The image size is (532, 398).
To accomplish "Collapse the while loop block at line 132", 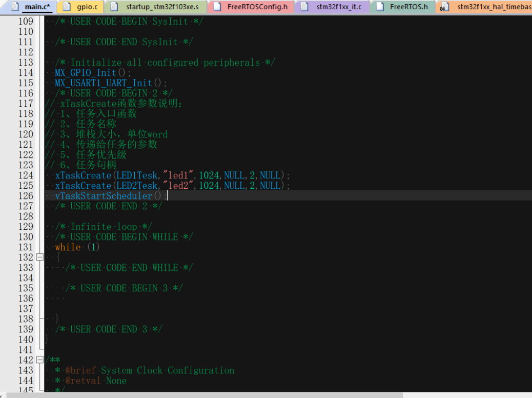I will tap(40, 257).
